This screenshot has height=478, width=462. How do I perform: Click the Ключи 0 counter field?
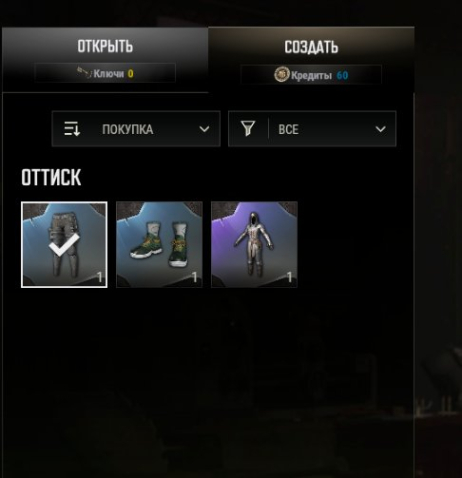click(105, 73)
